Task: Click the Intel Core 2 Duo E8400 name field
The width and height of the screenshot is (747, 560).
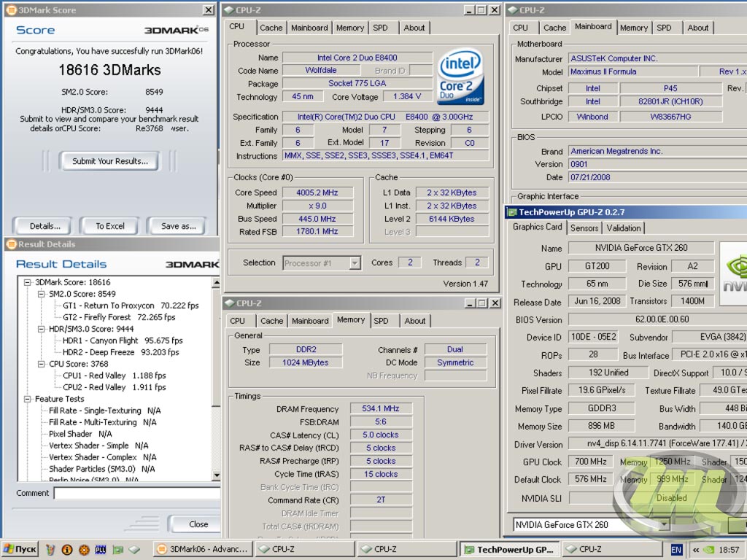Action: click(357, 58)
